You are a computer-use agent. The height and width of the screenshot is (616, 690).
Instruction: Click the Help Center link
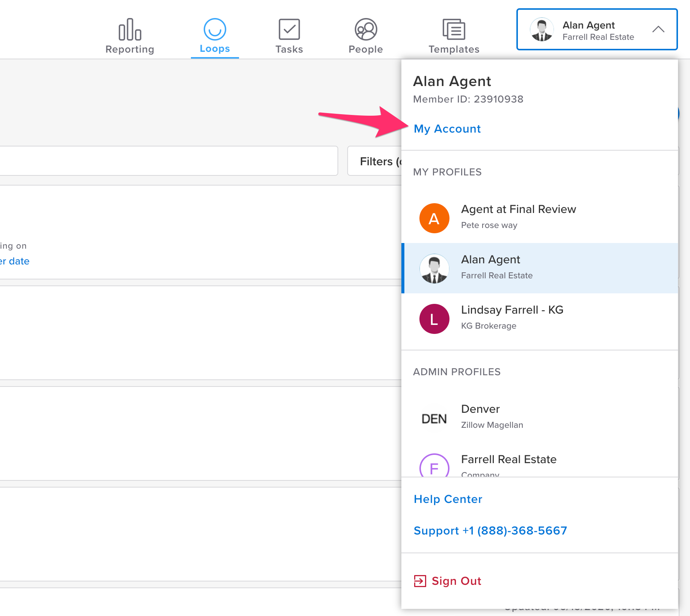click(x=448, y=499)
